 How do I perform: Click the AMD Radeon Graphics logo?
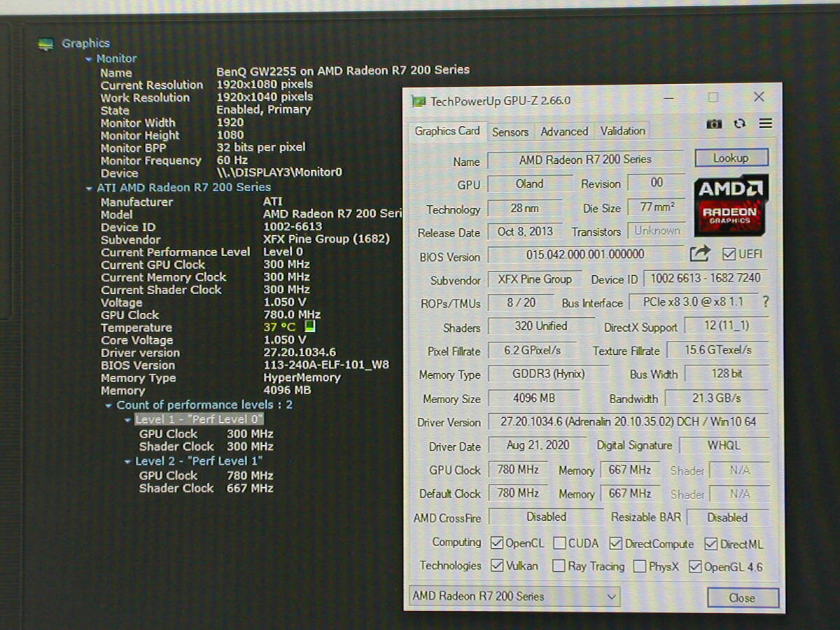pyautogui.click(x=731, y=204)
